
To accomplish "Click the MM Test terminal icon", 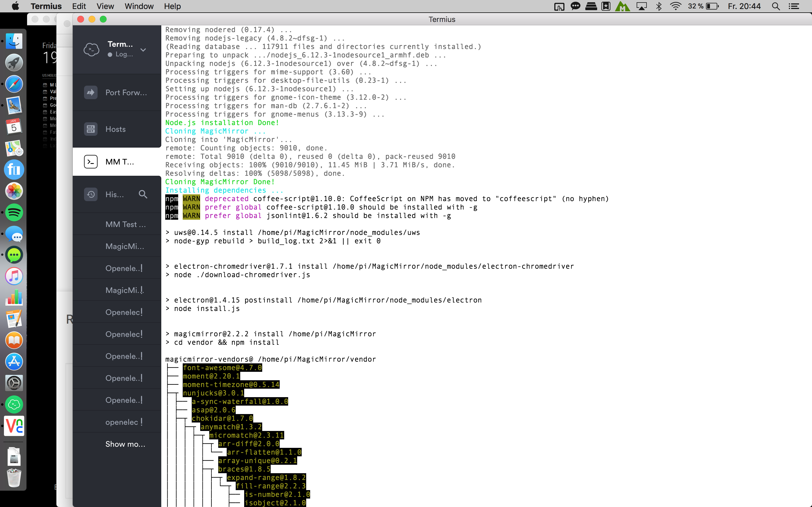I will (91, 162).
